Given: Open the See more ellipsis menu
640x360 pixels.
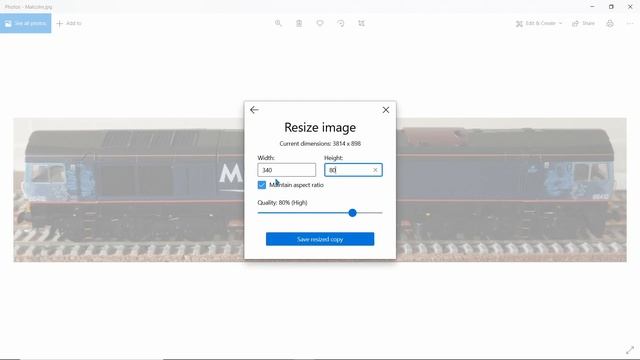Looking at the screenshot, I should point(630,23).
